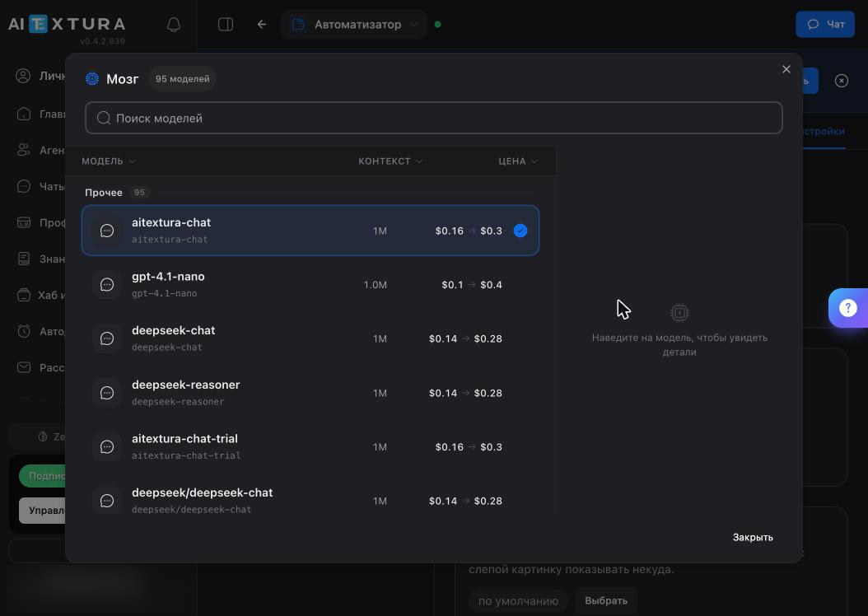The width and height of the screenshot is (868, 616).
Task: Click the version label v0.4.2.839
Action: (102, 41)
